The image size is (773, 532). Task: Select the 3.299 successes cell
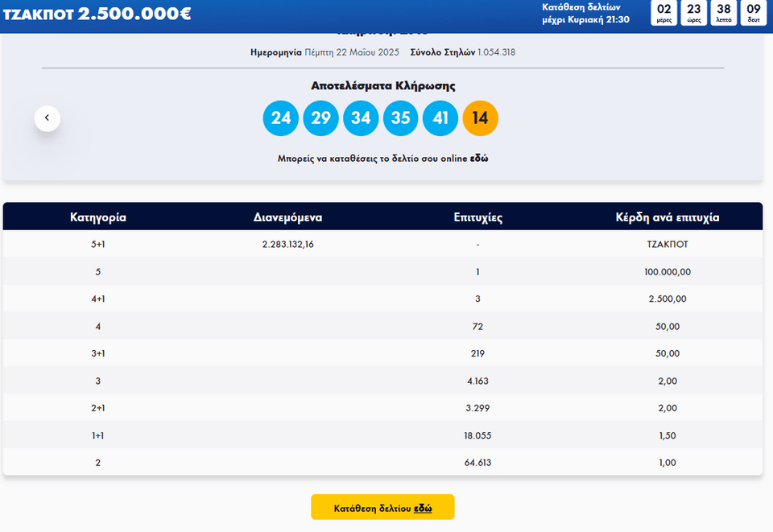click(477, 408)
